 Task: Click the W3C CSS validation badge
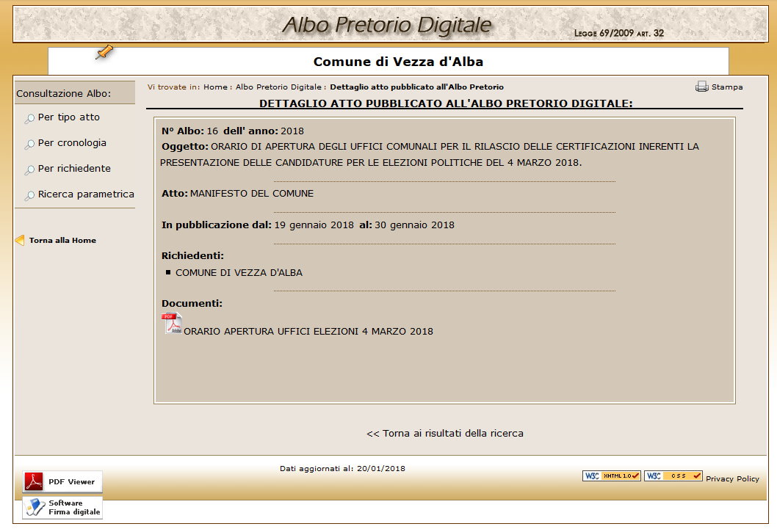pyautogui.click(x=673, y=475)
